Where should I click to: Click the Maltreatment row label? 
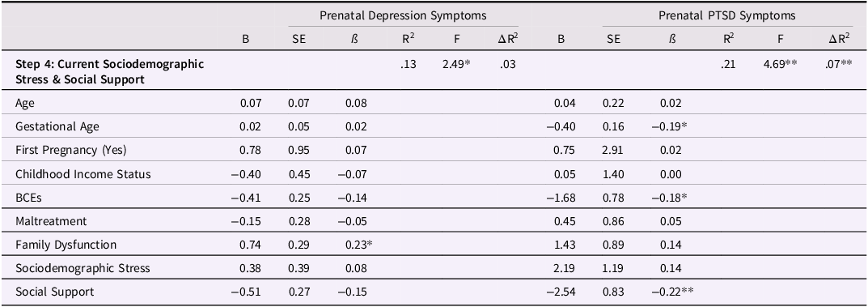click(51, 221)
